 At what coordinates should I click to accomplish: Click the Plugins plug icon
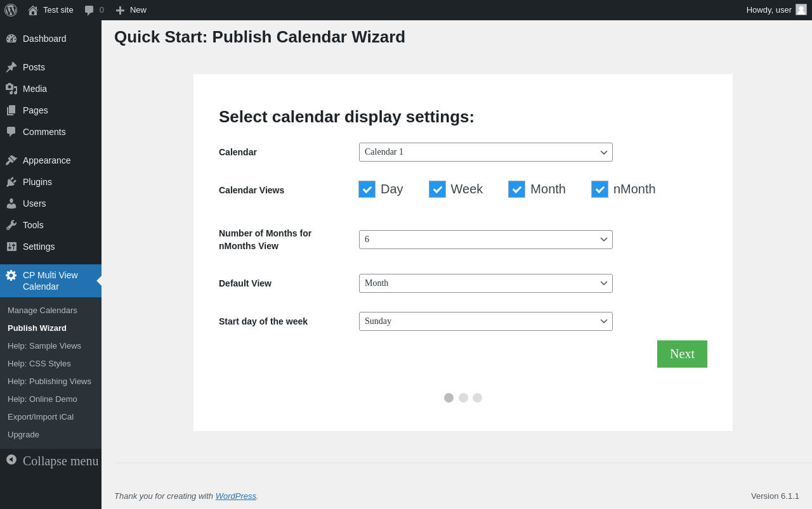(x=11, y=182)
